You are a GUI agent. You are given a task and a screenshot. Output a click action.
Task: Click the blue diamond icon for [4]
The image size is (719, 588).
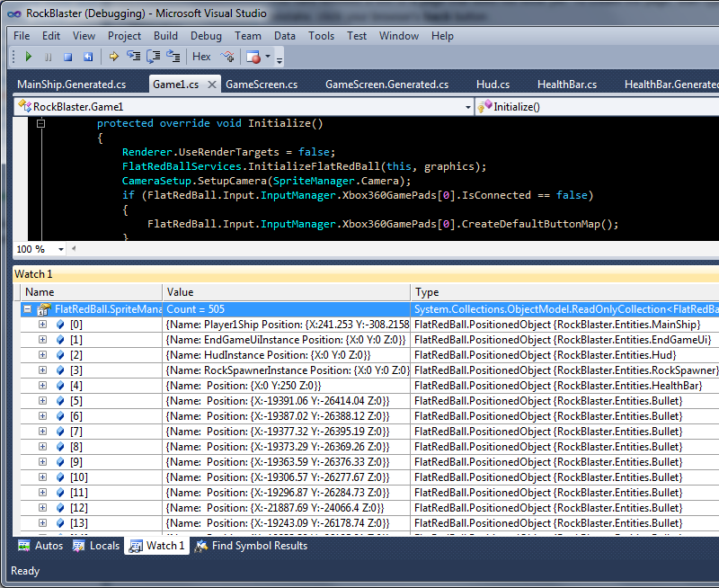click(x=60, y=386)
